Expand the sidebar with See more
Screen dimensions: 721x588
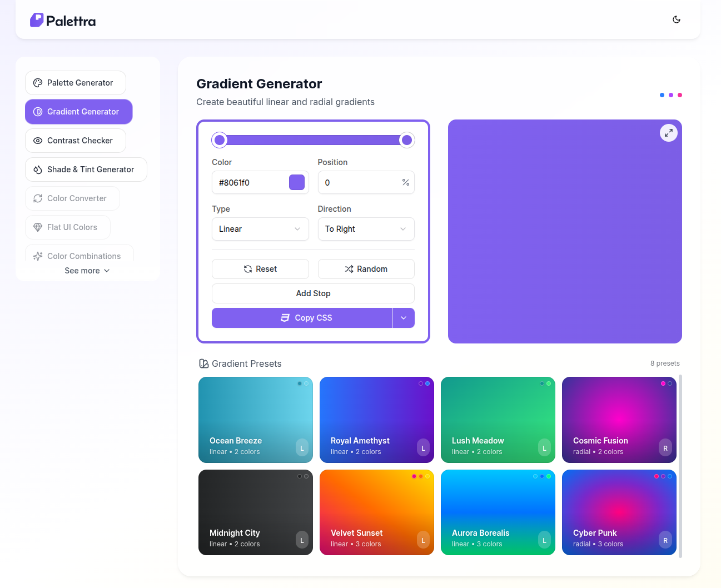pyautogui.click(x=87, y=271)
